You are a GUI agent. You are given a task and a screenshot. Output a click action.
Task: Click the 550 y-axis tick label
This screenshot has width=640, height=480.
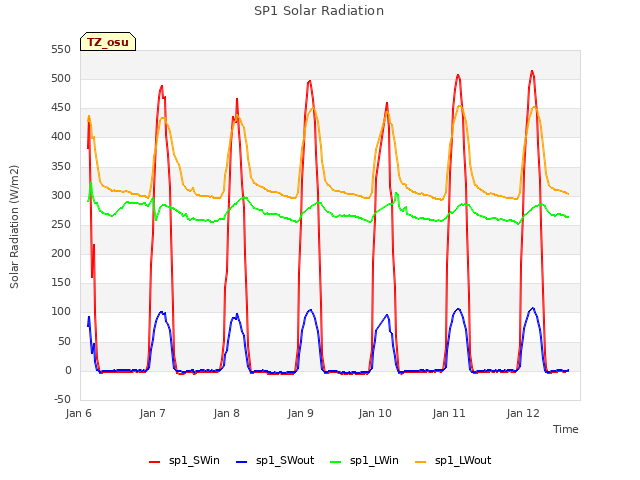tap(61, 50)
